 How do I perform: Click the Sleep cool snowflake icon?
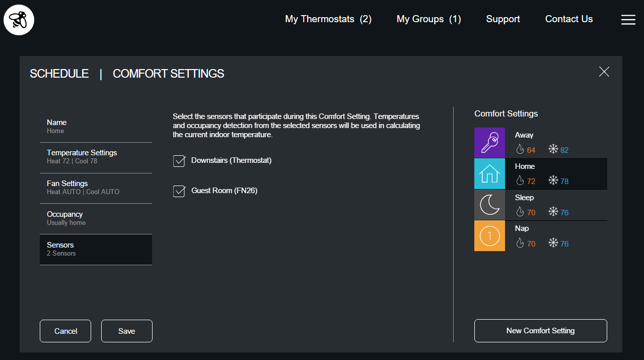(553, 212)
